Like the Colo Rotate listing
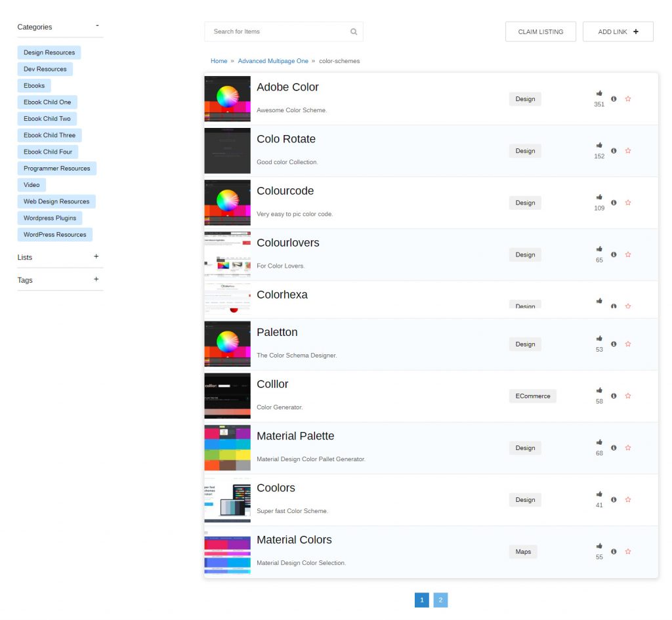 point(599,145)
